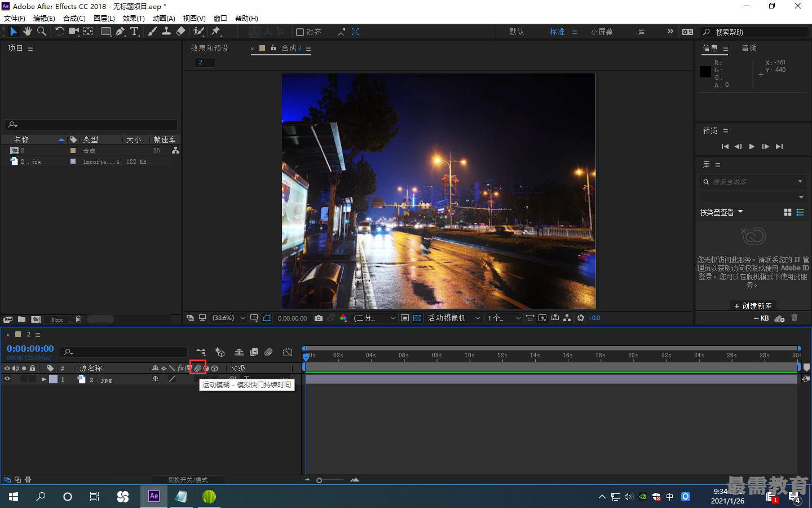Image resolution: width=812 pixels, height=508 pixels.
Task: Select the Selection arrow tool
Action: (x=14, y=32)
